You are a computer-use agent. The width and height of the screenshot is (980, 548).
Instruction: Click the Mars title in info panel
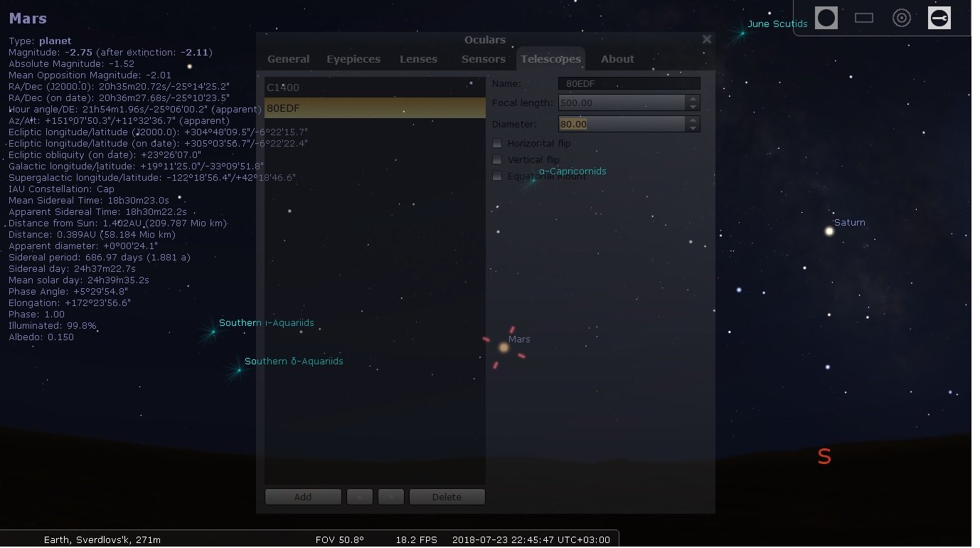point(28,19)
